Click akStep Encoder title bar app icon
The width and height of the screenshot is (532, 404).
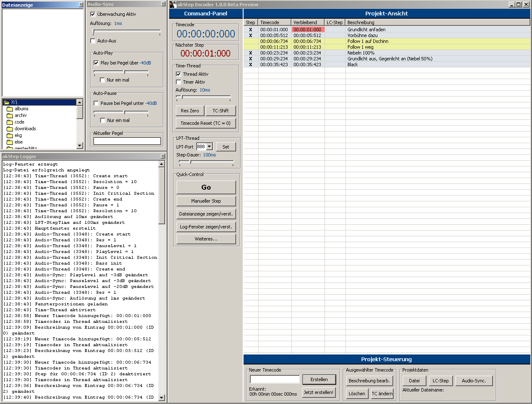[173, 5]
